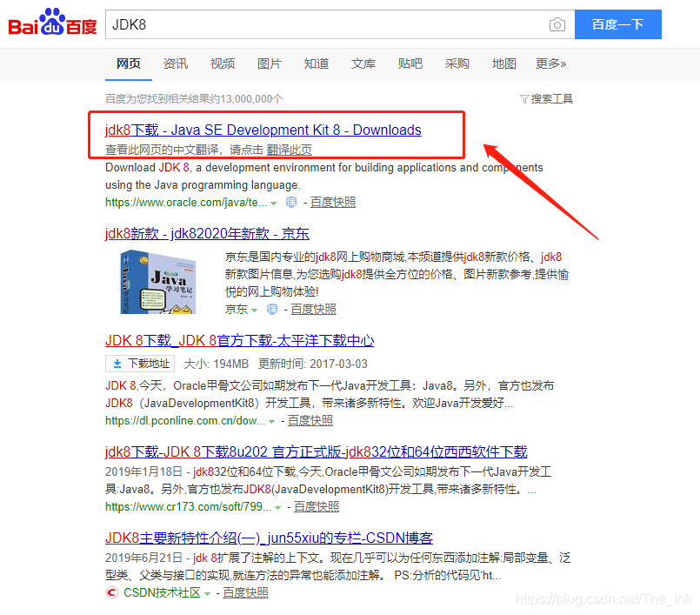Switch to the 图片 tab
The image size is (700, 615).
point(270,64)
